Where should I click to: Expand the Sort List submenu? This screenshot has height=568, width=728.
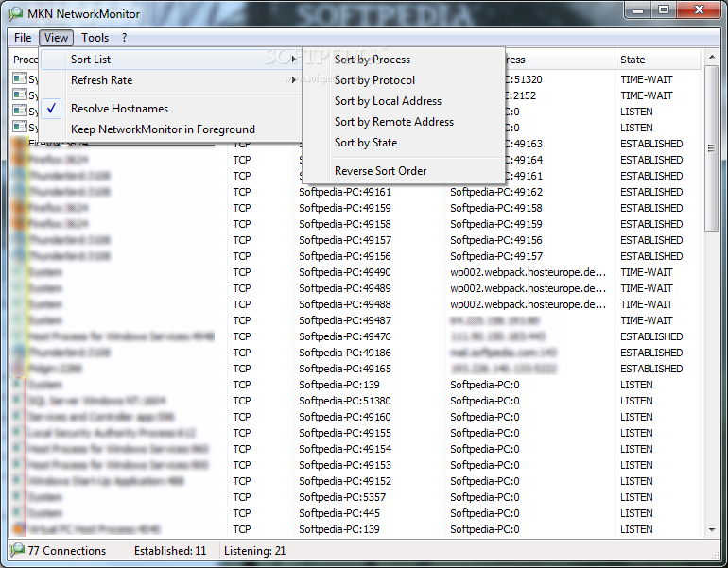coord(171,60)
